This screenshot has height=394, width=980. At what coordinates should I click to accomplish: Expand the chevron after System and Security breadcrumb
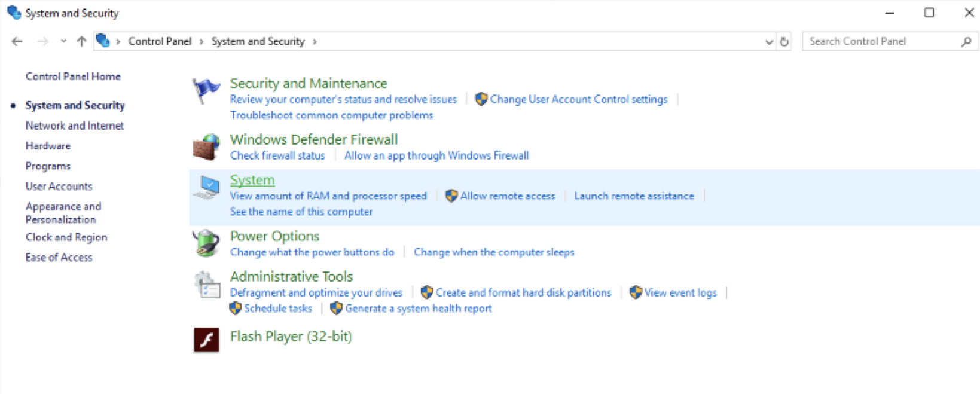pyautogui.click(x=315, y=41)
